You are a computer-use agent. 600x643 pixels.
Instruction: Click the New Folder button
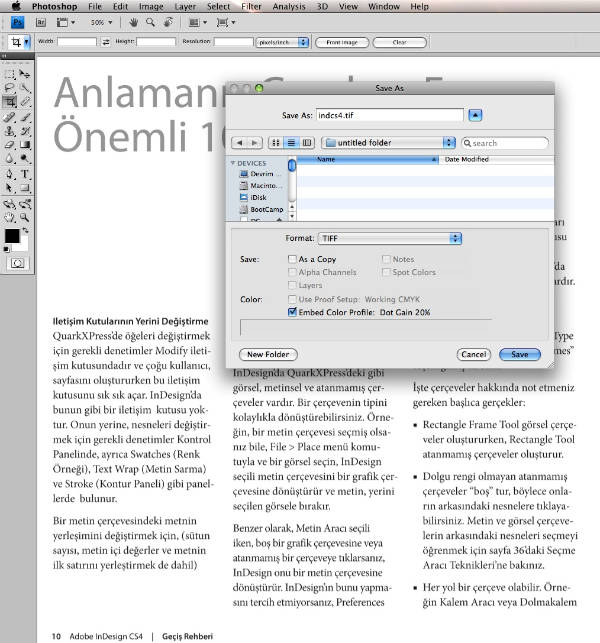[x=268, y=354]
